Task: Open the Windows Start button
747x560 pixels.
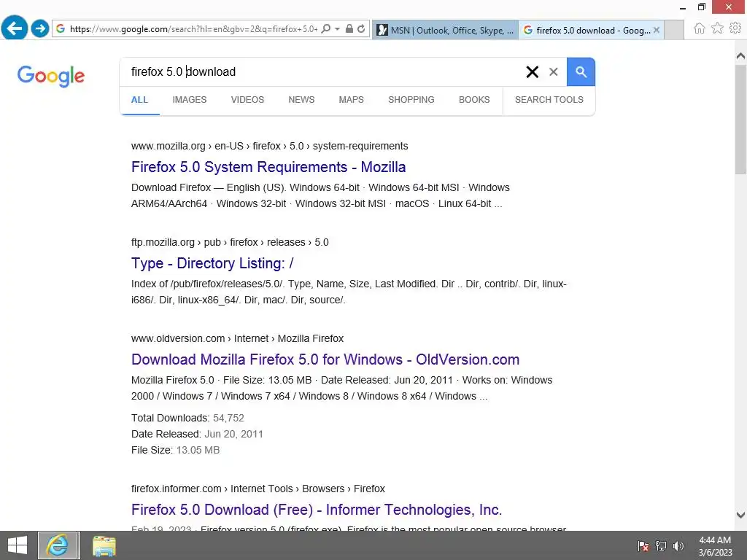Action: pyautogui.click(x=18, y=545)
